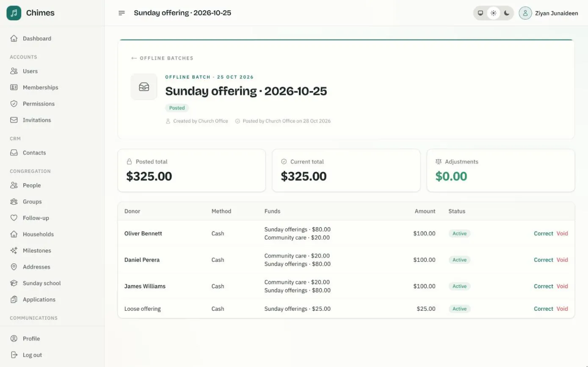Click the Daniel Perera donor name
The height and width of the screenshot is (367, 588).
pyautogui.click(x=142, y=260)
